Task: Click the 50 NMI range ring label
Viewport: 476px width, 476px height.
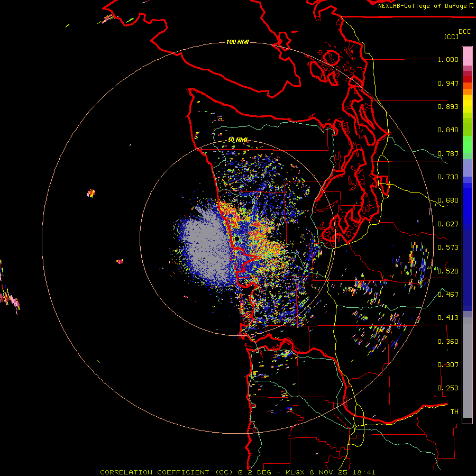Action: pyautogui.click(x=237, y=140)
